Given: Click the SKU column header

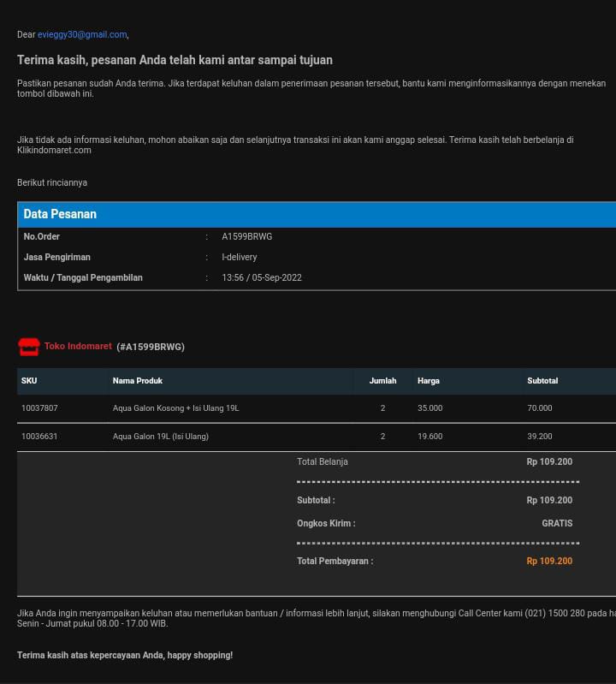Looking at the screenshot, I should pyautogui.click(x=29, y=381).
